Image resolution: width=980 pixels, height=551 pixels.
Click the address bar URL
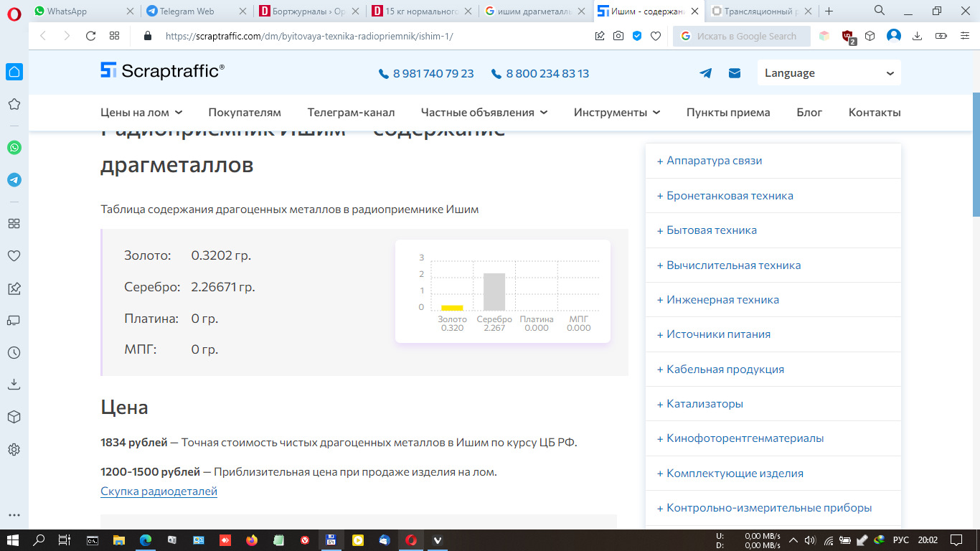pos(308,36)
